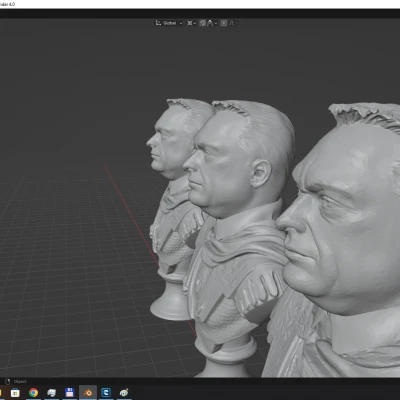The image size is (400, 400).
Task: Open the blue C app in taskbar
Action: [x=106, y=393]
